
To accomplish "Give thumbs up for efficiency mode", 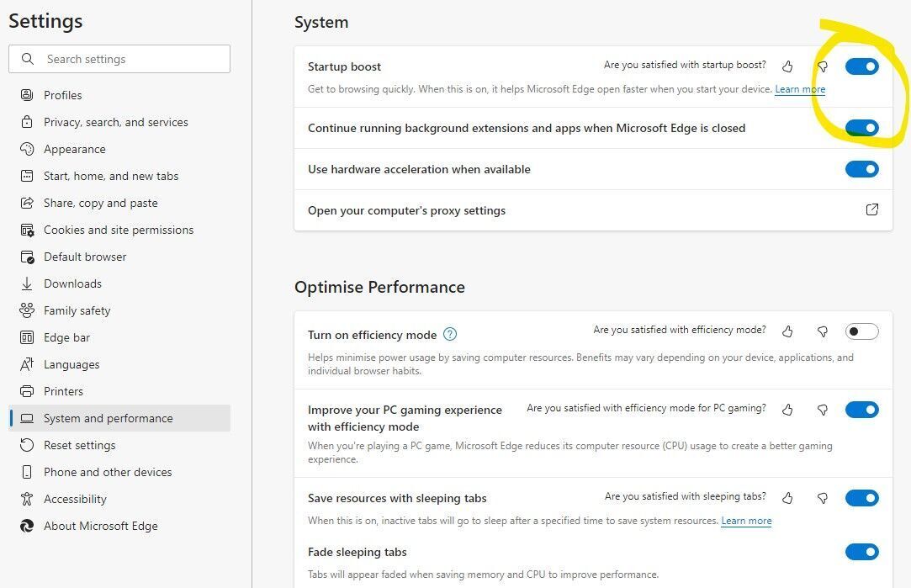I will 787,331.
